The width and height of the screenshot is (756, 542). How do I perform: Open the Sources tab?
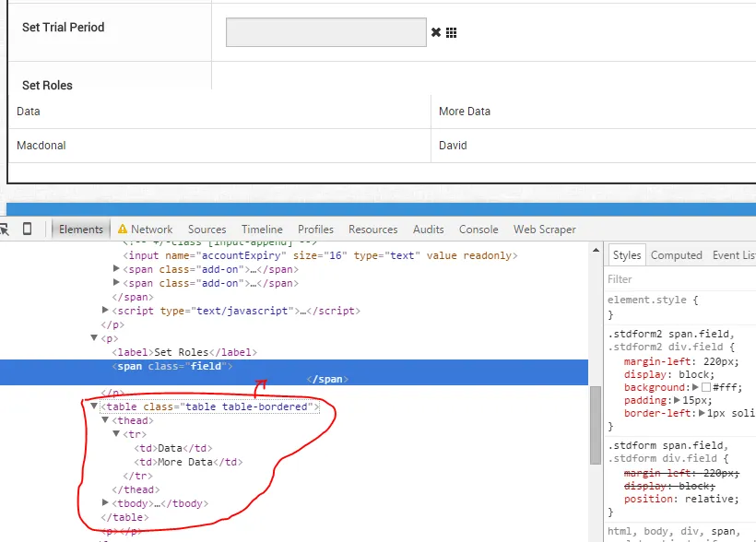[207, 230]
